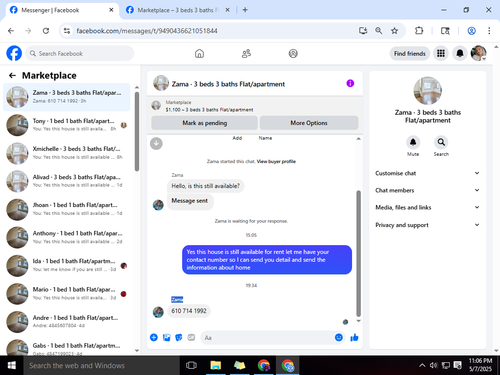This screenshot has height=375, width=500.
Task: Click the Search the web and Windows box
Action: click(x=102, y=365)
